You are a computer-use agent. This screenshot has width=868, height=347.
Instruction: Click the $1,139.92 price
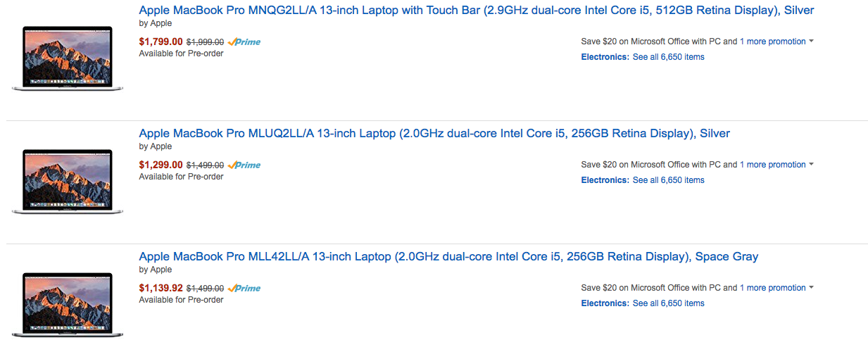click(161, 288)
